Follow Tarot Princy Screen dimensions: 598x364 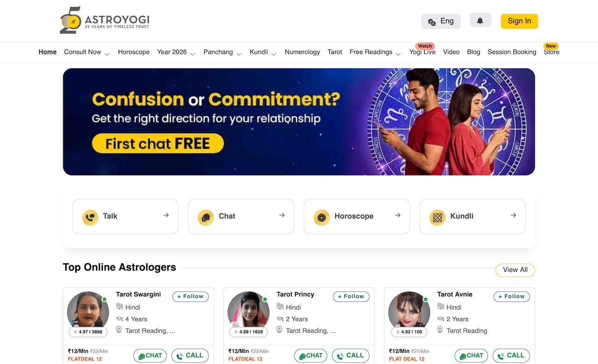tap(351, 297)
